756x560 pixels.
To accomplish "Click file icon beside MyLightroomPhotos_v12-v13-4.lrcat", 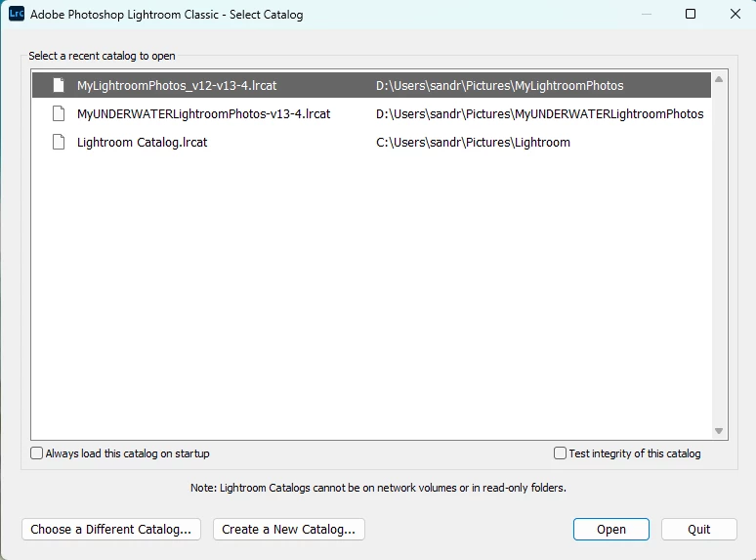I will coord(59,85).
